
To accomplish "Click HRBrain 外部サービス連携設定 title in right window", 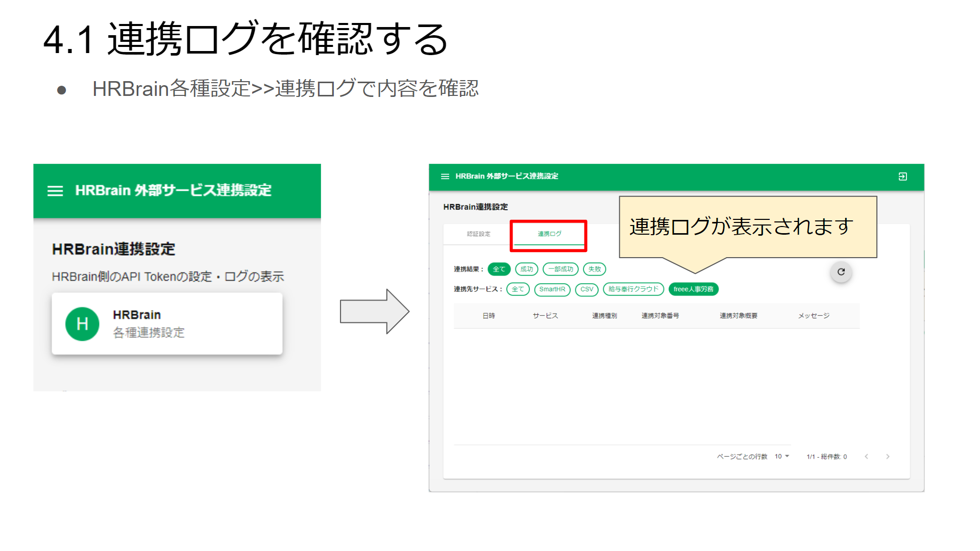I will point(507,176).
